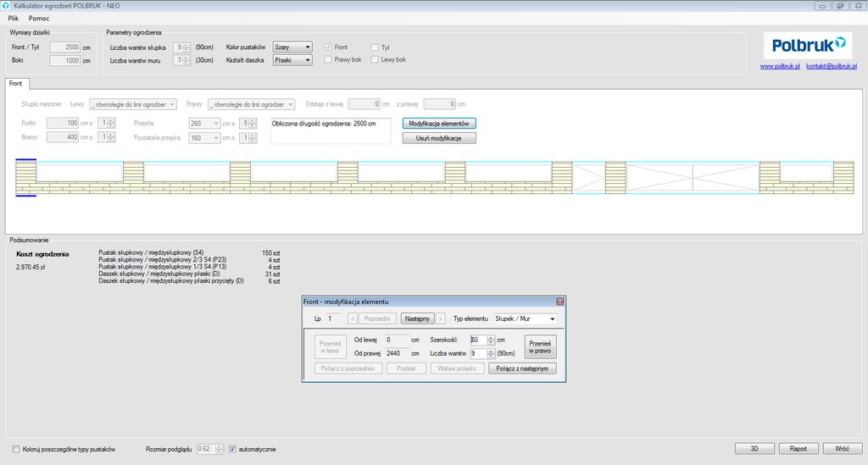The width and height of the screenshot is (868, 465).
Task: Toggle the automatycznie checkbox
Action: point(232,449)
